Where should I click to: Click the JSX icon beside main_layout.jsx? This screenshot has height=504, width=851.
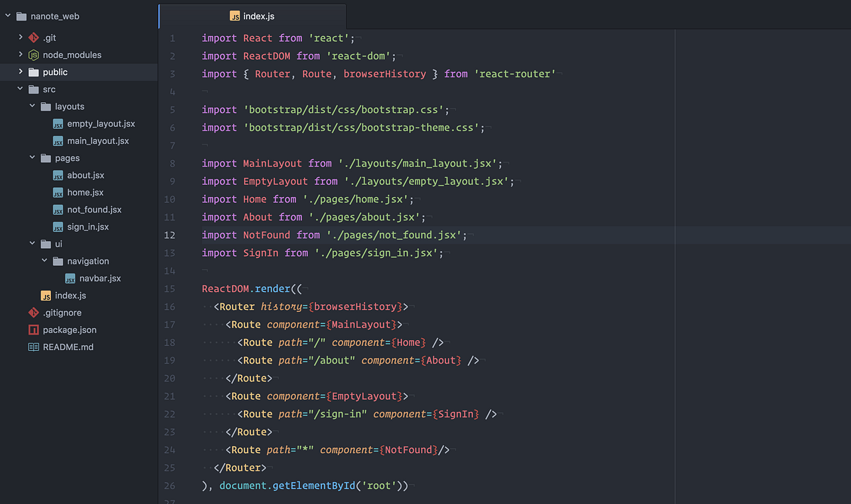[x=57, y=140]
